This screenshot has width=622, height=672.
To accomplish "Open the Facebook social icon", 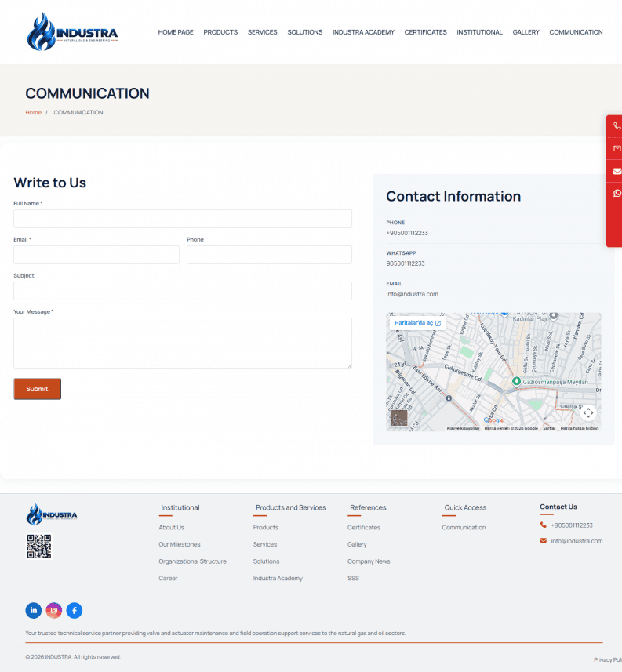I will pos(75,610).
